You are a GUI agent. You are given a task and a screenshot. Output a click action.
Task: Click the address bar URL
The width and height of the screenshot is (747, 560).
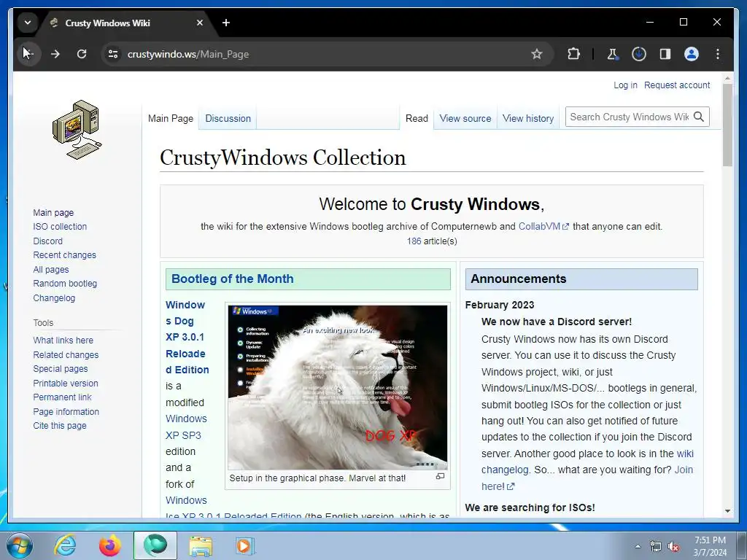188,54
